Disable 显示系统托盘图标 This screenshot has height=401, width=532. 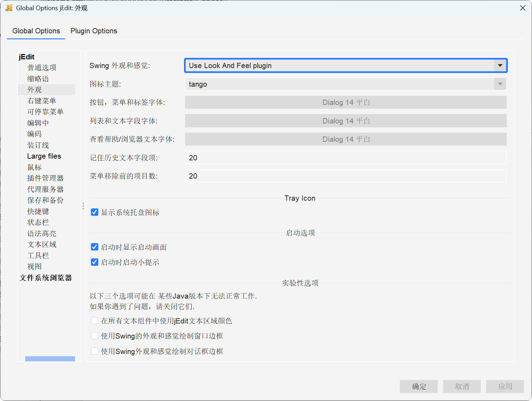[95, 212]
